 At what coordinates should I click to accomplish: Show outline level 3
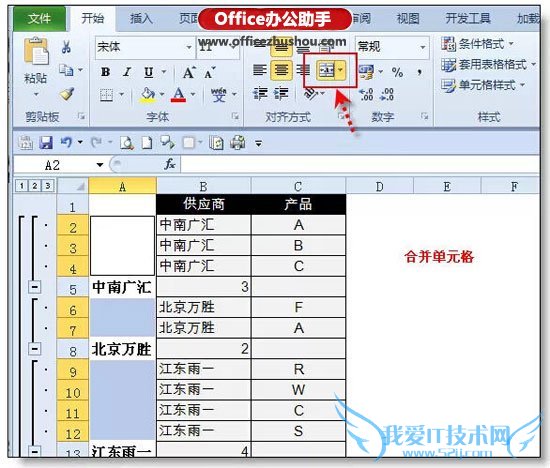pos(48,186)
